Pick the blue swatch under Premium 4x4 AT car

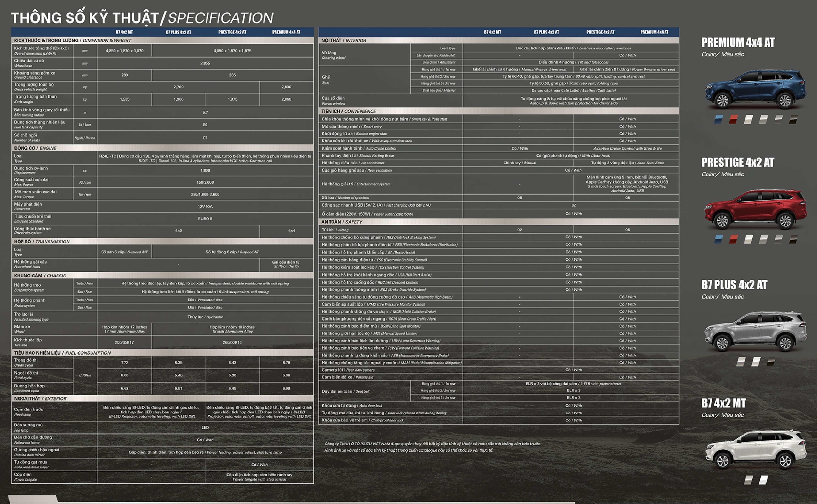pyautogui.click(x=718, y=119)
